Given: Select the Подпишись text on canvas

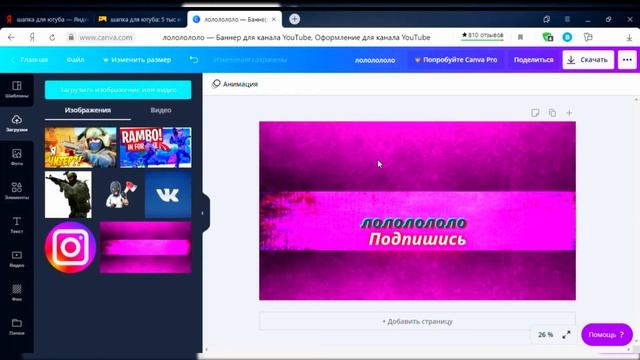Looking at the screenshot, I should click(x=417, y=239).
